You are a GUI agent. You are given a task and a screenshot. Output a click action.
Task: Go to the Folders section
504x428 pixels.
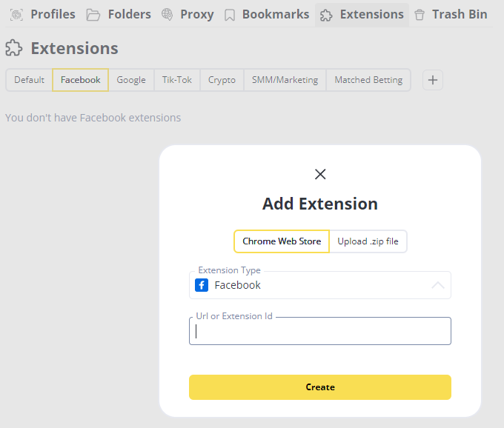119,14
